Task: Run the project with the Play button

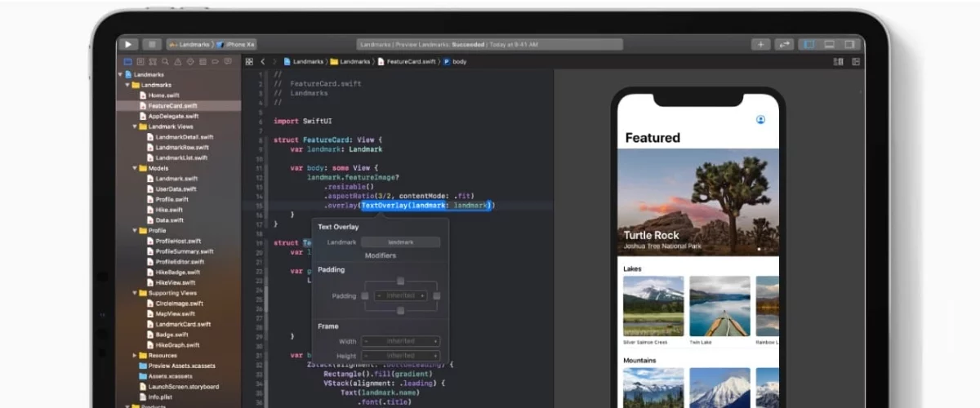Action: pyautogui.click(x=128, y=44)
